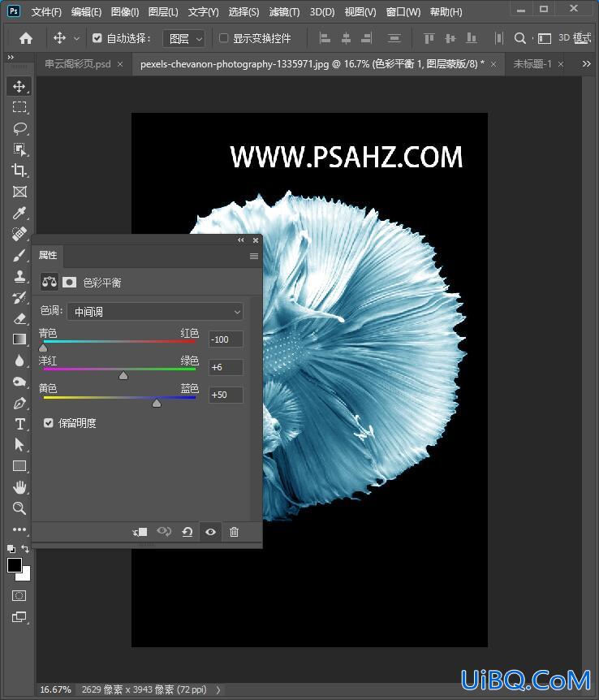The width and height of the screenshot is (599, 700).
Task: Switch to 未标题-1 document tab
Action: [x=532, y=64]
